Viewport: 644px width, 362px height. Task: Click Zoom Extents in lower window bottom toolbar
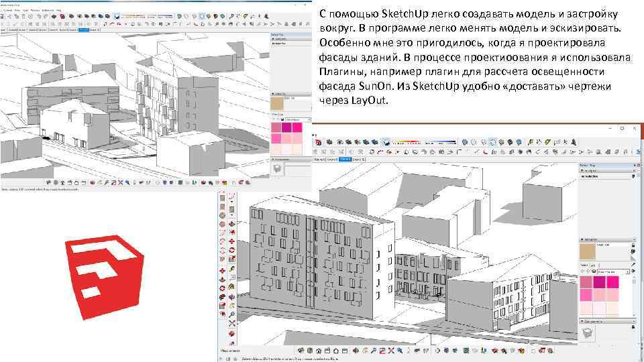pos(391,351)
